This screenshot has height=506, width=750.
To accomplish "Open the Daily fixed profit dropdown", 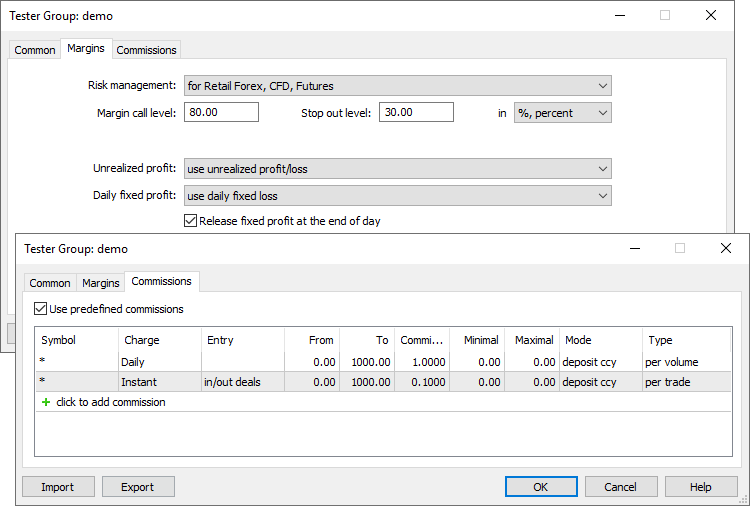I will [397, 196].
